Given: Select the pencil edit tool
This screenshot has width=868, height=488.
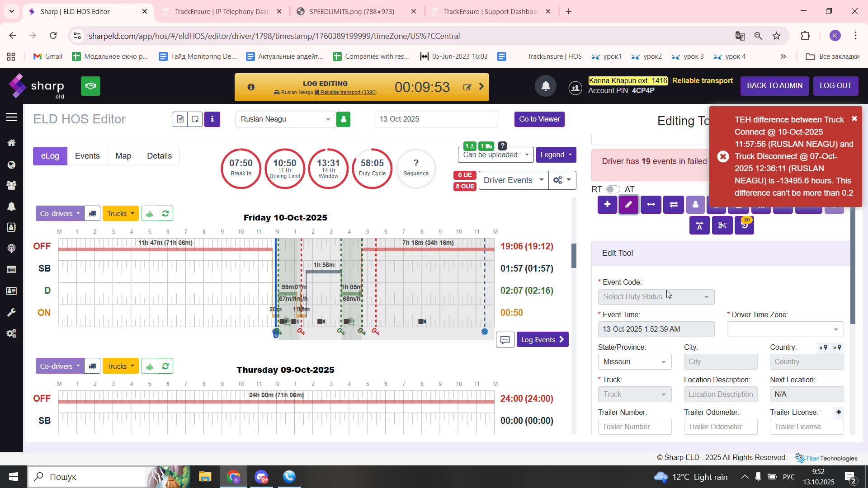Looking at the screenshot, I should pyautogui.click(x=628, y=205).
